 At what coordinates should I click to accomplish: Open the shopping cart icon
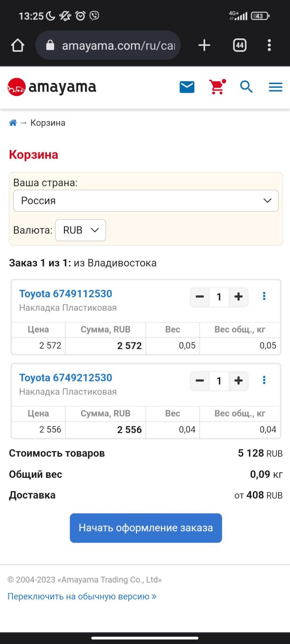coord(217,87)
